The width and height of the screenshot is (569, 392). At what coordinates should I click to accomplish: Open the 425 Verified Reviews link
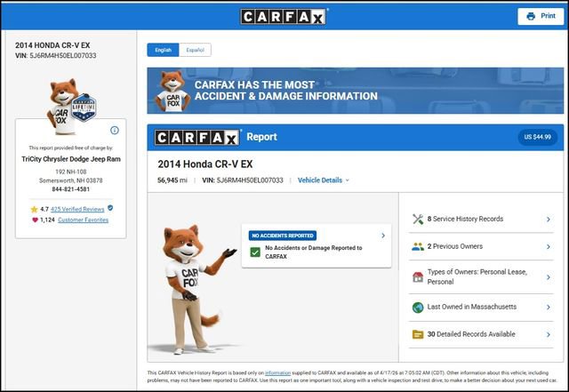pyautogui.click(x=77, y=208)
